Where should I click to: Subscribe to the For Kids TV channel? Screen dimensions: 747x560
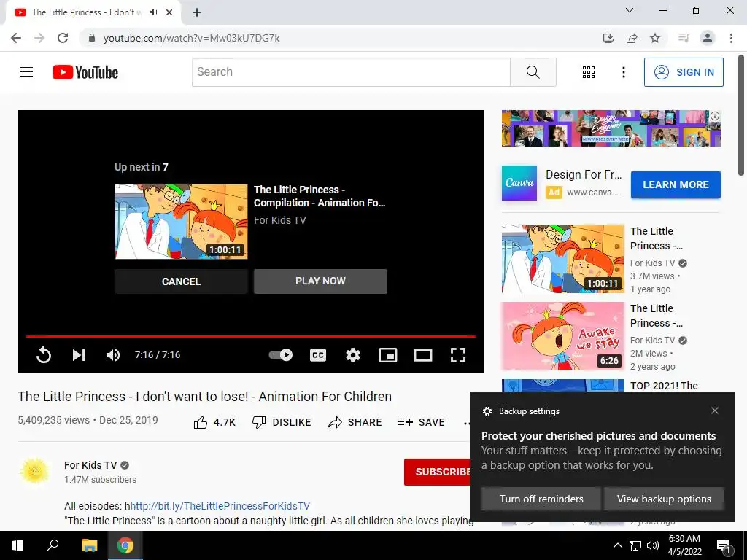pos(438,472)
